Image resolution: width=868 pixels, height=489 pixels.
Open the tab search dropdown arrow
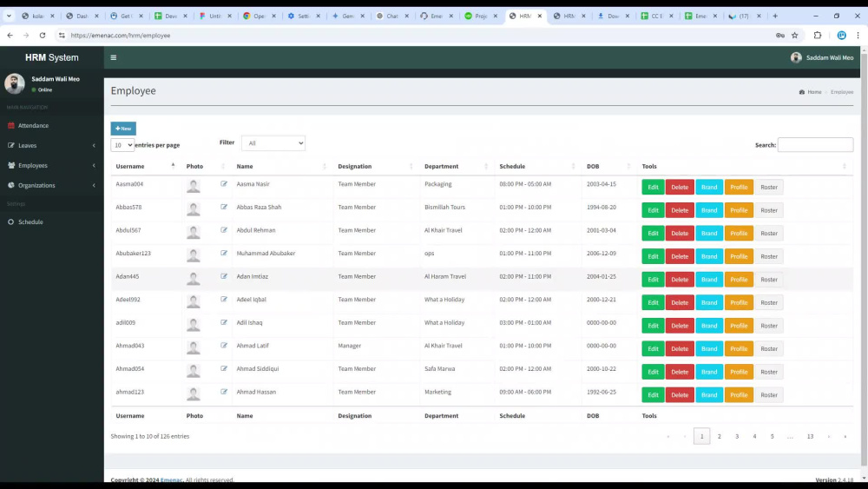9,16
